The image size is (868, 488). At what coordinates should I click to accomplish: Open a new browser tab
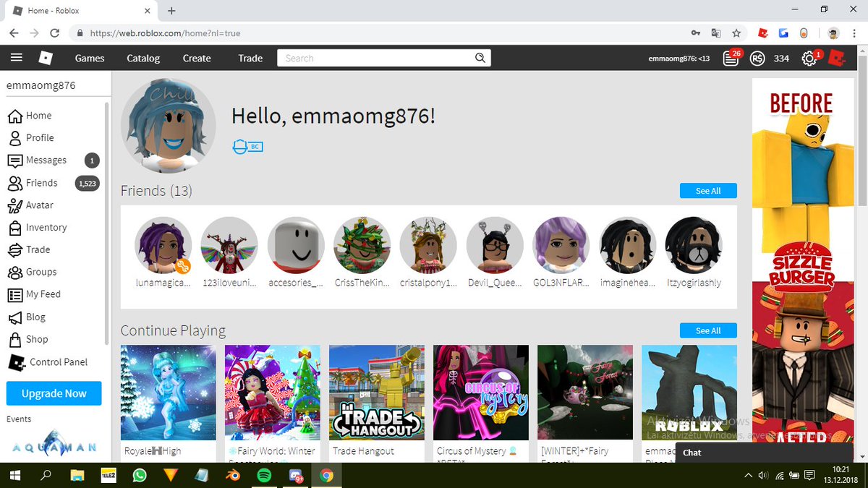(171, 11)
